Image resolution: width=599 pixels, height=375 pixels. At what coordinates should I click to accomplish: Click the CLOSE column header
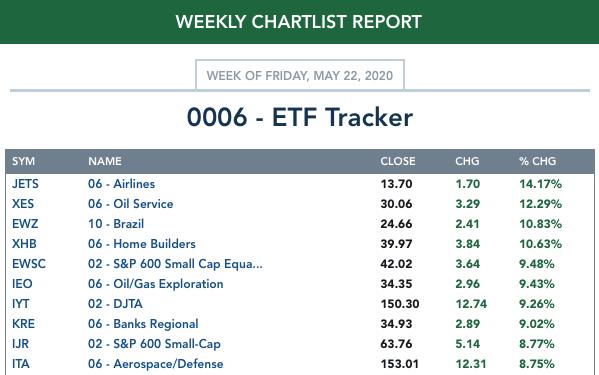point(398,161)
